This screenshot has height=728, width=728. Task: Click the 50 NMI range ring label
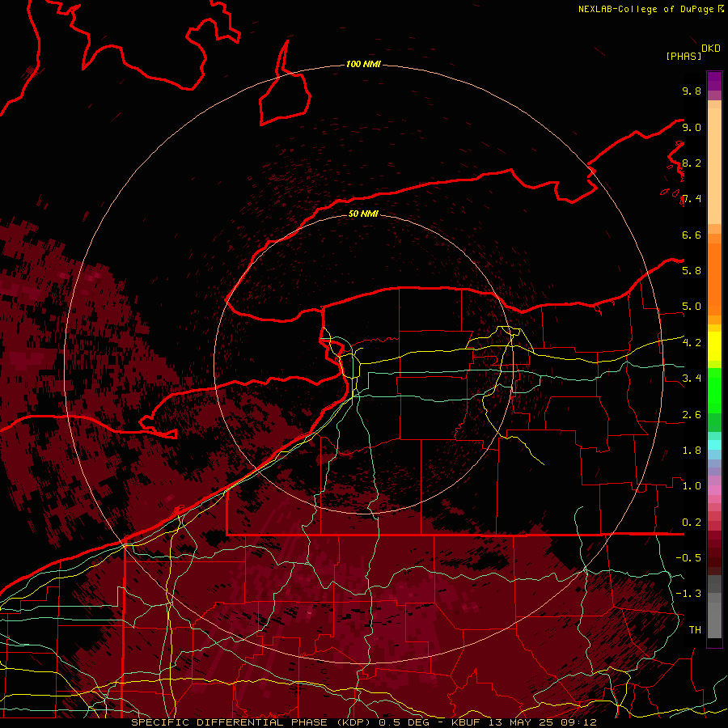click(363, 214)
